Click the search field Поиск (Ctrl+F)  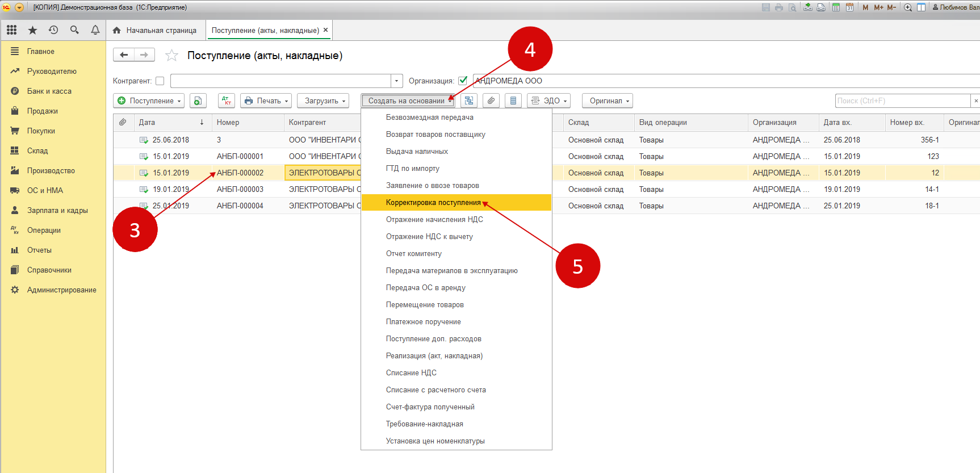pos(903,101)
